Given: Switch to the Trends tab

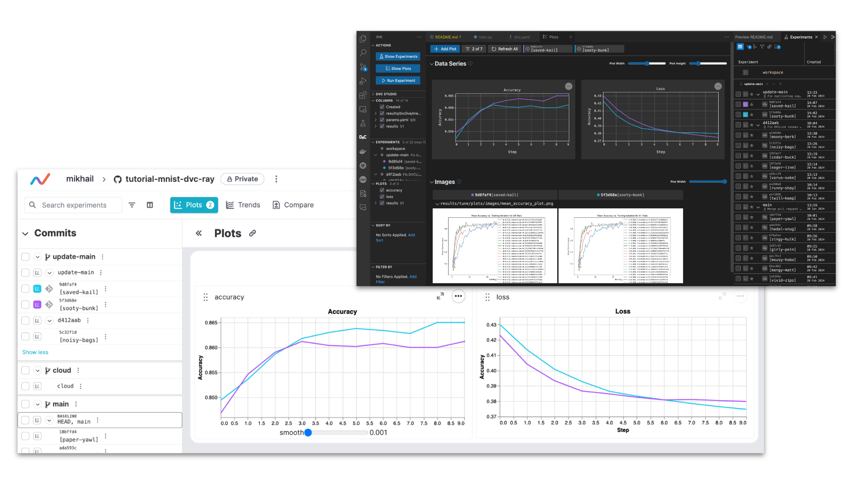Looking at the screenshot, I should point(243,205).
